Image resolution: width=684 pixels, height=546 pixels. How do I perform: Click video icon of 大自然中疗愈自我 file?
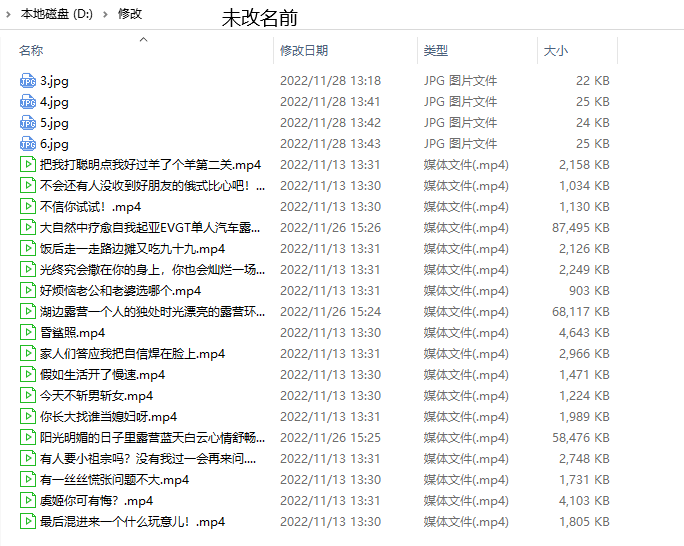pos(28,227)
